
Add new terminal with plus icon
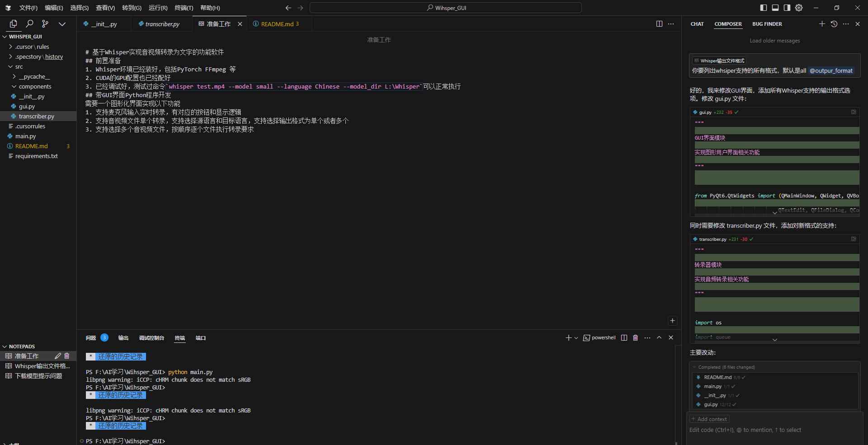568,337
